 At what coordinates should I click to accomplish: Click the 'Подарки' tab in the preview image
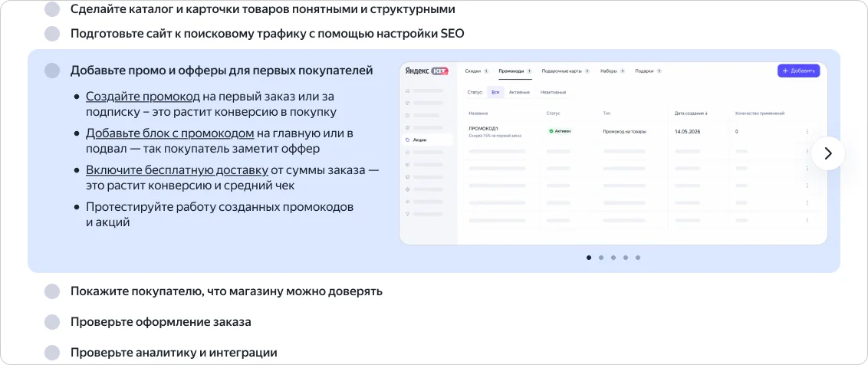coord(648,71)
